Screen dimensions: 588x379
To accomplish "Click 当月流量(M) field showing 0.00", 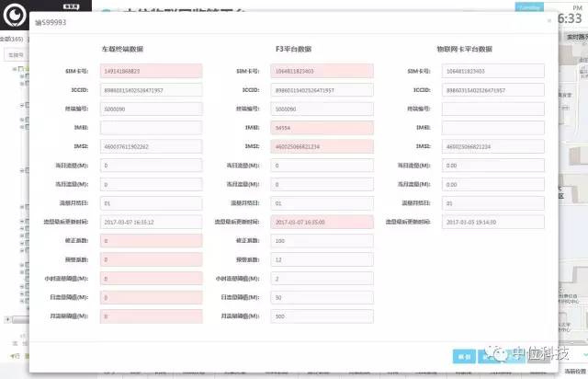I will 493,184.
